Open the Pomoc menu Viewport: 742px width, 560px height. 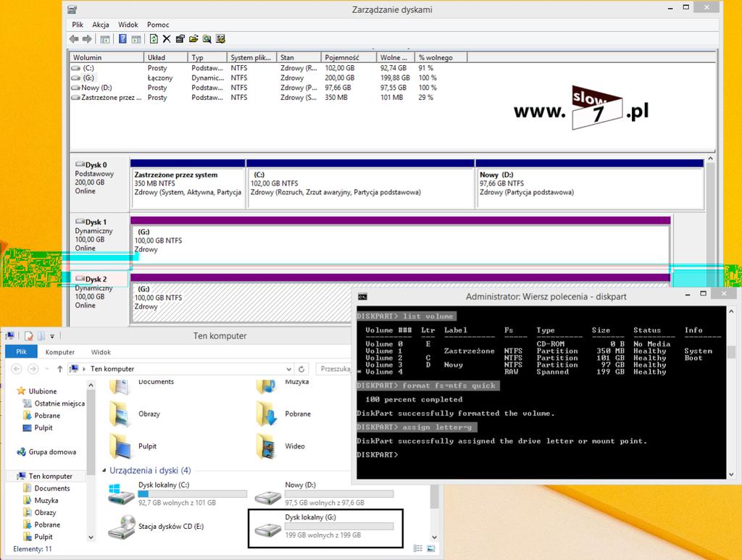(158, 25)
